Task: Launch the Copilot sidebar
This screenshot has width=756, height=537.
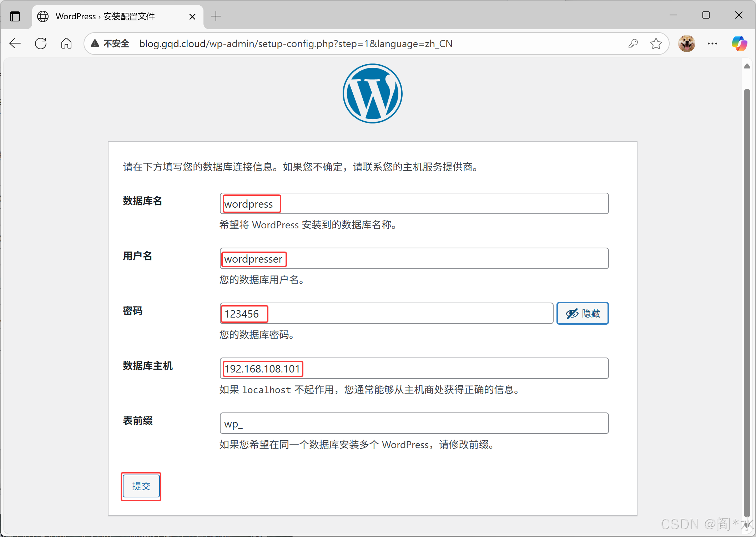Action: click(739, 44)
